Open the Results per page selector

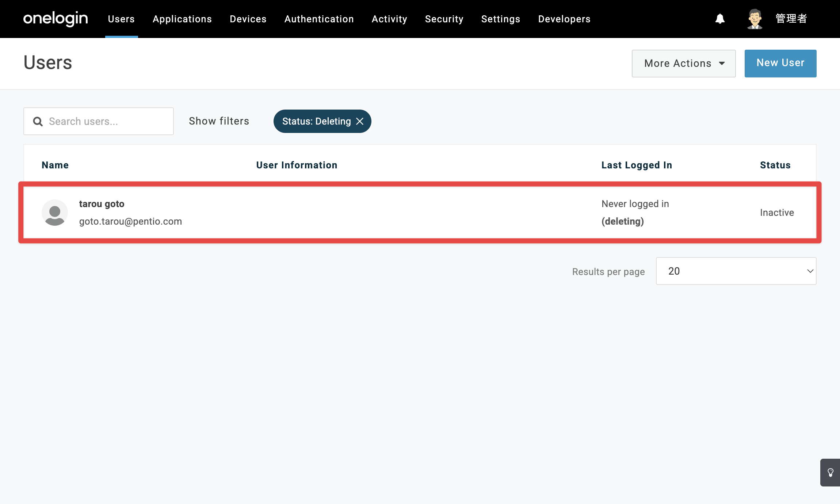click(x=736, y=271)
